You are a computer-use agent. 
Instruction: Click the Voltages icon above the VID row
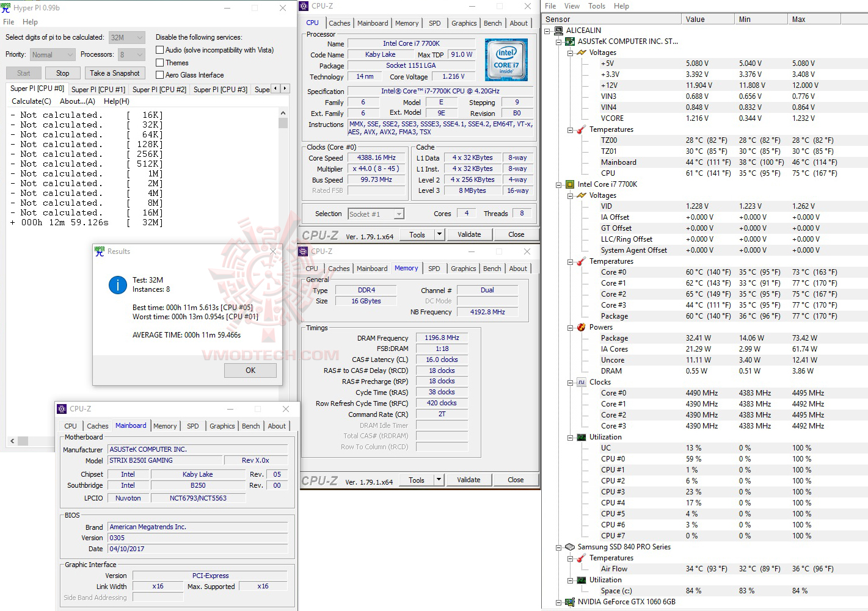point(582,195)
